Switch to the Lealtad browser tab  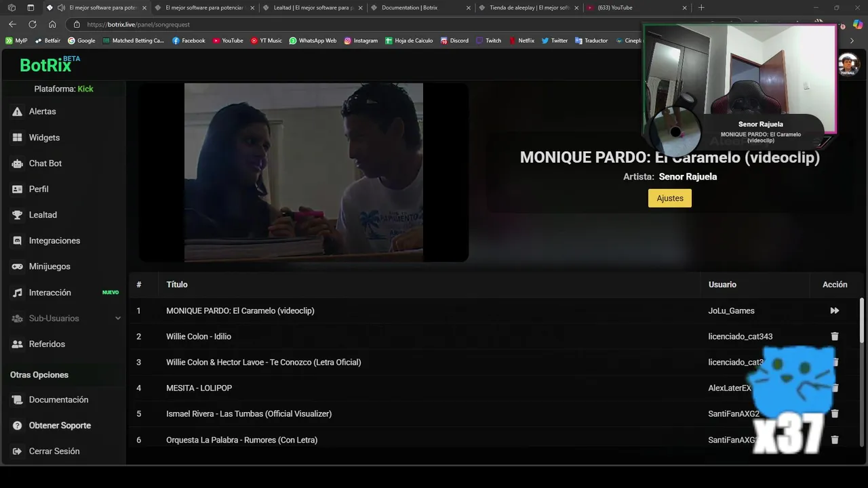[312, 7]
